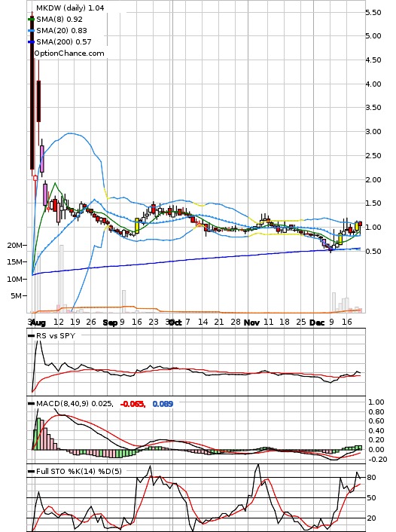The width and height of the screenshot is (396, 532).
Task: Click the -0.20 label on MACD axis
Action: (376, 460)
